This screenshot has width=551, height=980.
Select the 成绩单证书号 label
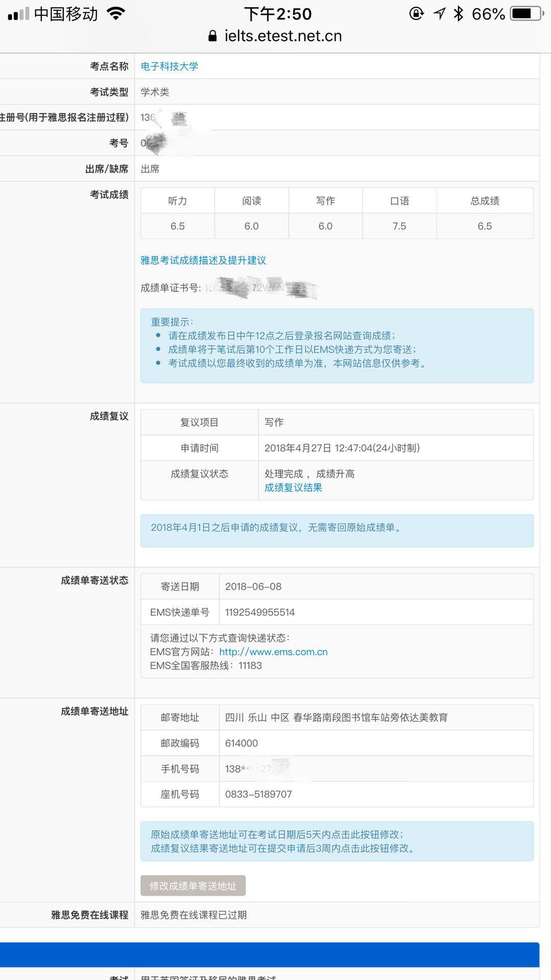[170, 288]
